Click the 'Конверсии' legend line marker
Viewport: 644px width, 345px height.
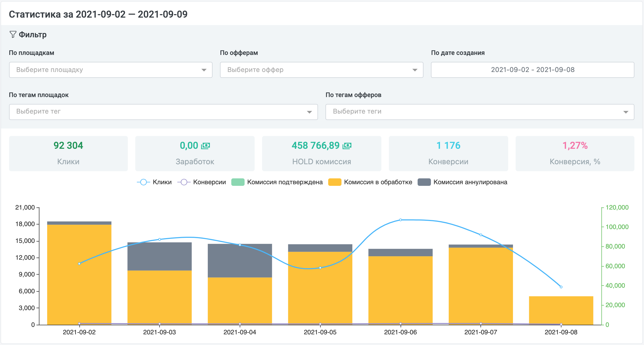(x=184, y=182)
